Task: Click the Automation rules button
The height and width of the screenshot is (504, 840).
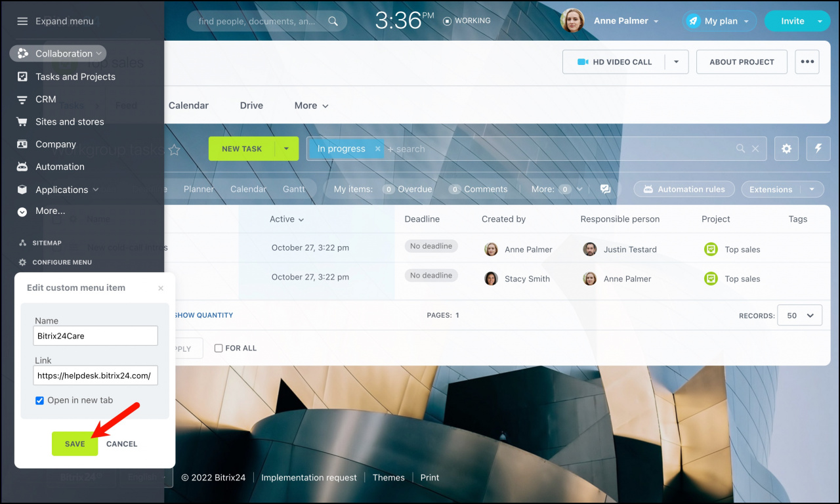Action: pos(684,190)
